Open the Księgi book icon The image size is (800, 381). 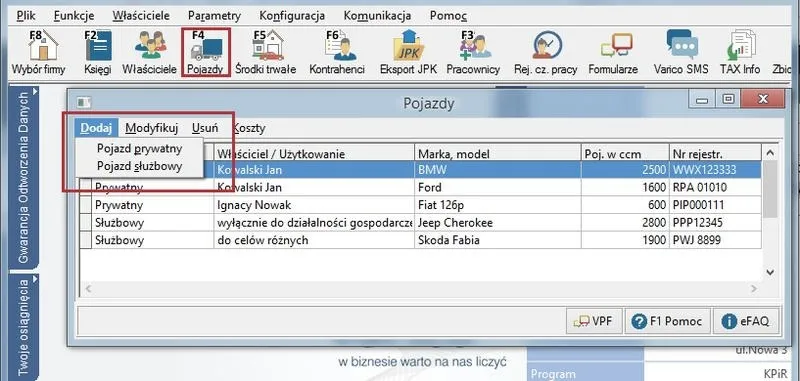point(98,46)
